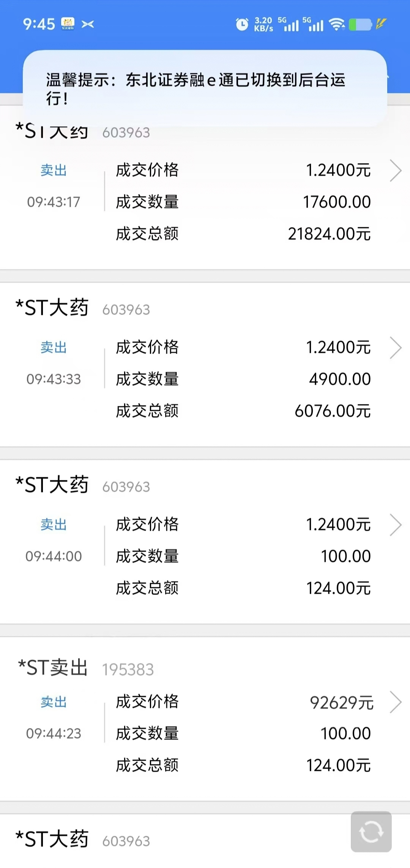Open the 09:44:00 trade chevron arrow
410x868 pixels.
(x=396, y=525)
